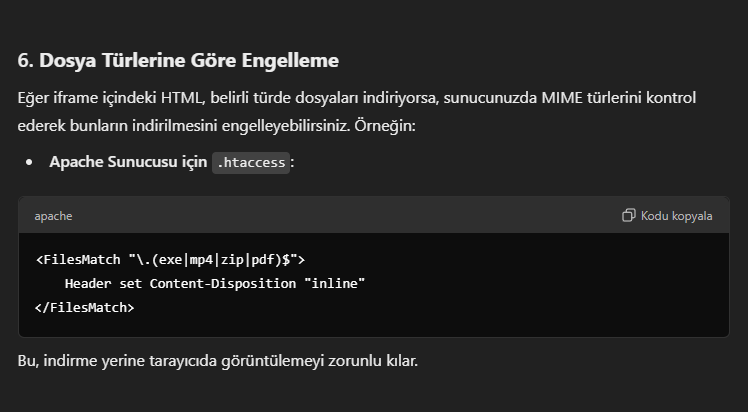Click the paragraph starting with Eğer iframe
748x412 pixels.
[x=357, y=112]
